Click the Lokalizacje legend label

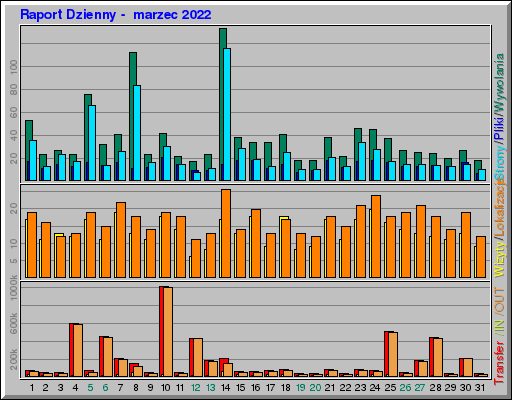500,207
